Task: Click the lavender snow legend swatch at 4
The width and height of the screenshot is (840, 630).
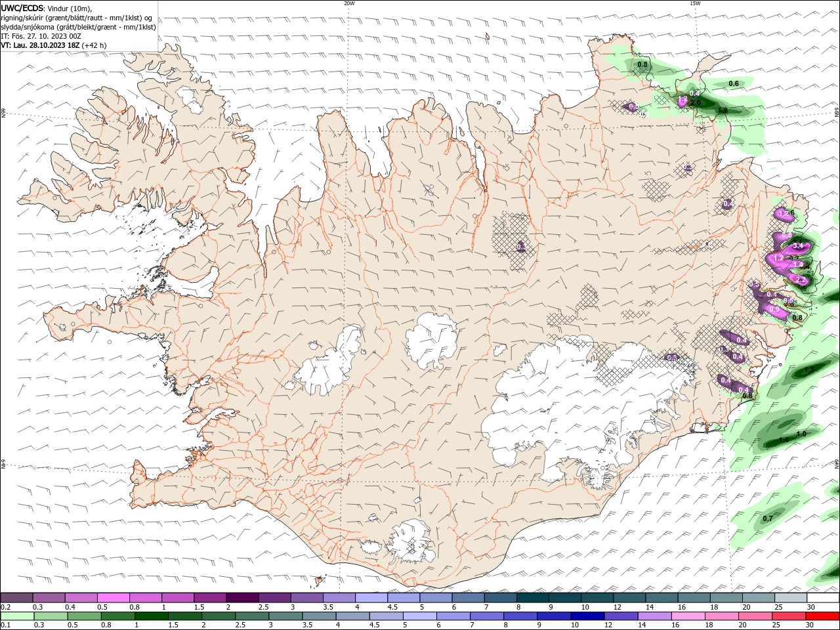Action: coord(370,598)
